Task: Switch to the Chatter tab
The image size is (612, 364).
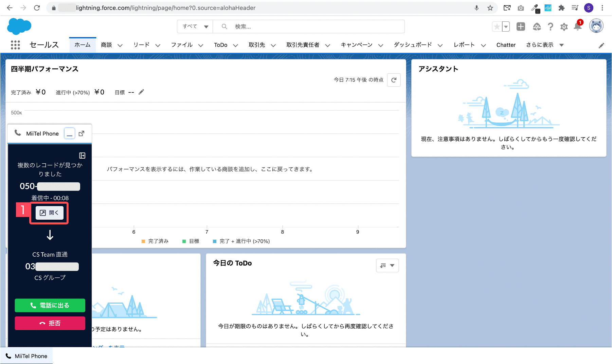Action: coord(506,45)
